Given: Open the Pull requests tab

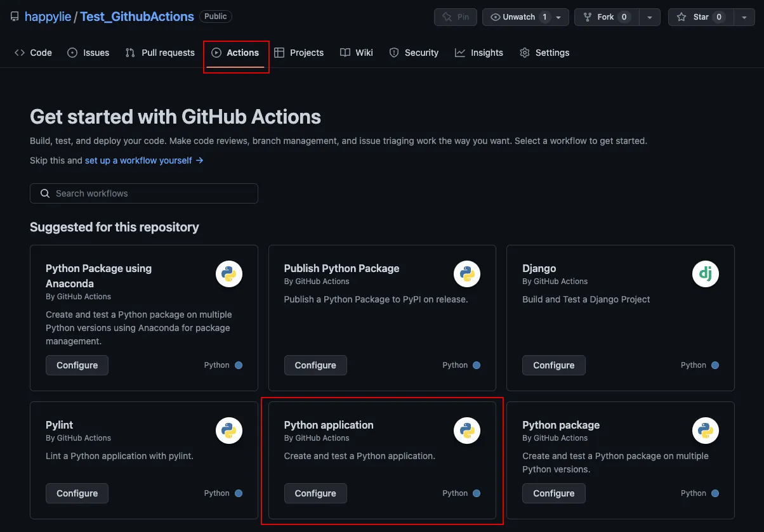Looking at the screenshot, I should 160,53.
